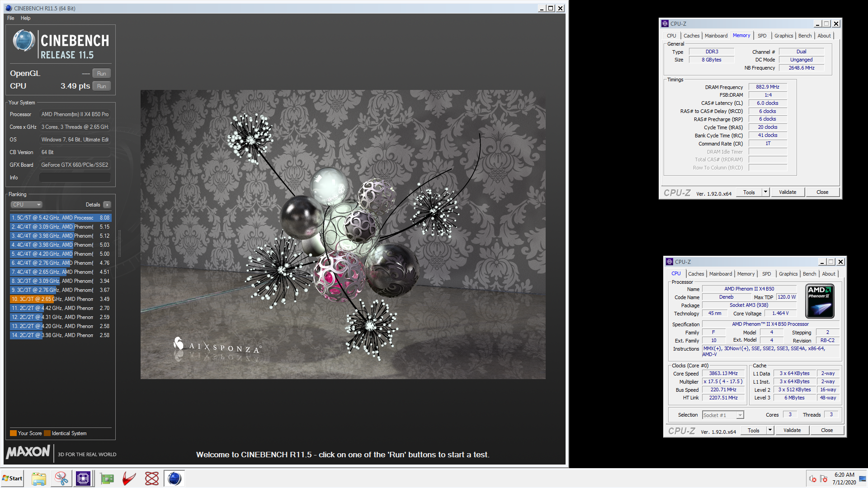Viewport: 868px width, 488px height.
Task: Click the Core Speed 3863.13 MHz value
Action: tap(723, 373)
